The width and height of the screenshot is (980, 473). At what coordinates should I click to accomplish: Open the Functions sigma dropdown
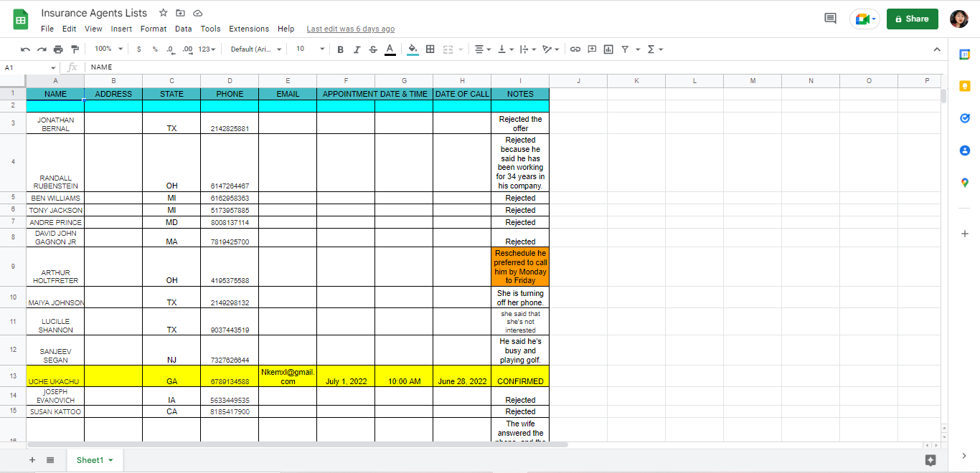pyautogui.click(x=655, y=49)
